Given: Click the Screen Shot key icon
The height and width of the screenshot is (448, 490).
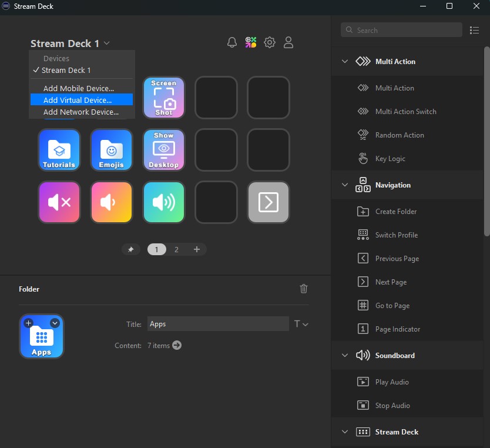Looking at the screenshot, I should pyautogui.click(x=164, y=98).
